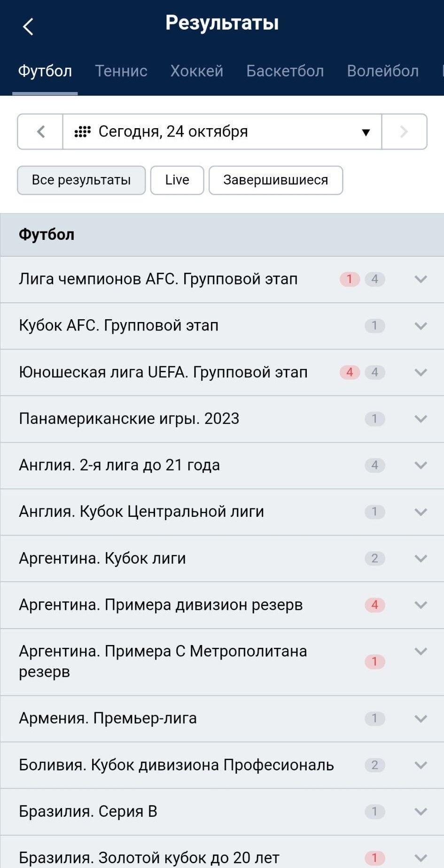Go to previous day arrow
Image resolution: width=444 pixels, height=868 pixels.
tap(40, 132)
